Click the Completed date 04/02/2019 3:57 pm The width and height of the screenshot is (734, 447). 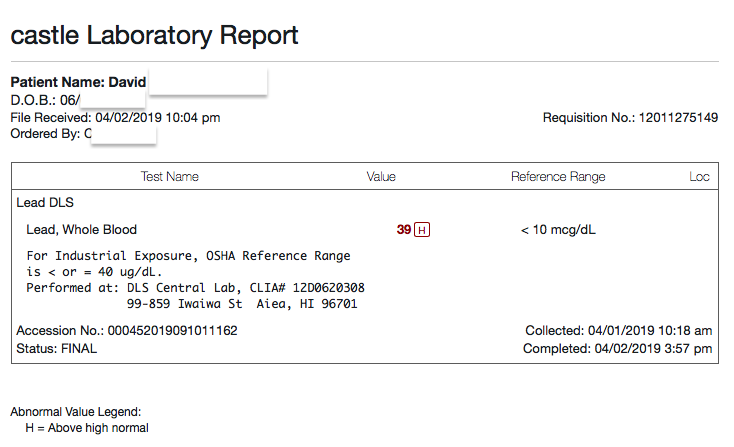[x=617, y=349]
